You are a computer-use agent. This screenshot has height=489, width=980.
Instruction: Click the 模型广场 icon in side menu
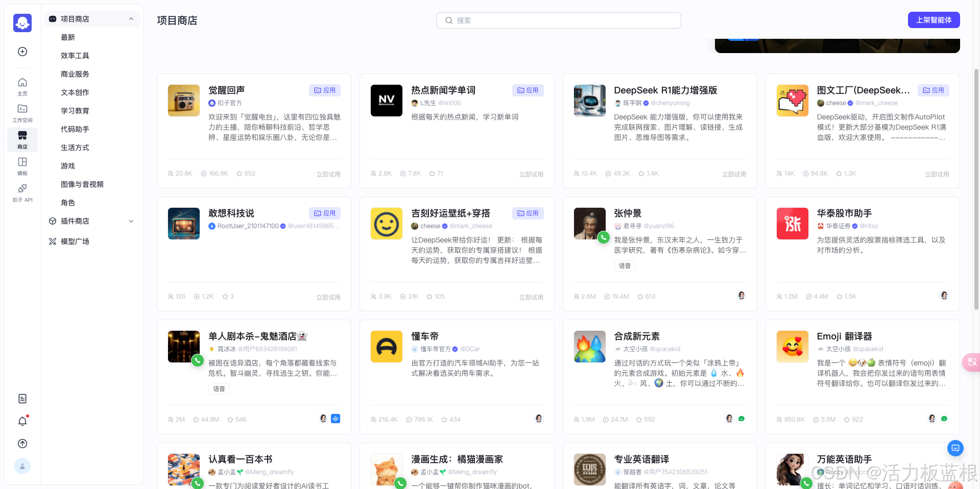tap(52, 241)
